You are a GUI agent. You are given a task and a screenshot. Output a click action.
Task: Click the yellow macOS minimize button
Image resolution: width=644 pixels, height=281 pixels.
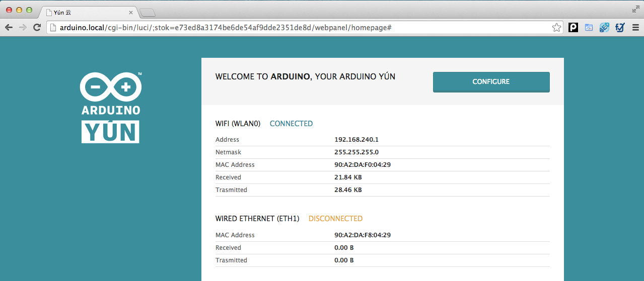point(19,10)
